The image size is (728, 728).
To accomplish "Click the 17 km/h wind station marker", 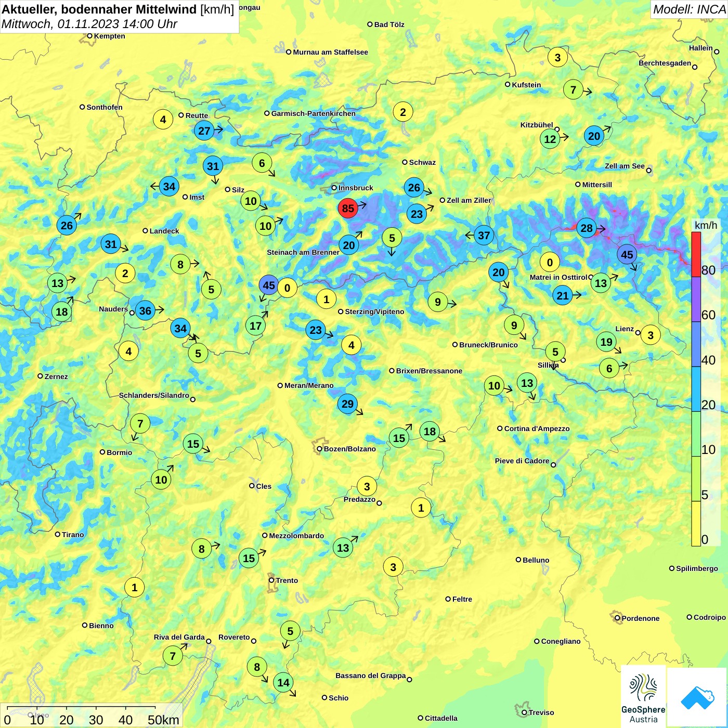I will click(x=255, y=326).
